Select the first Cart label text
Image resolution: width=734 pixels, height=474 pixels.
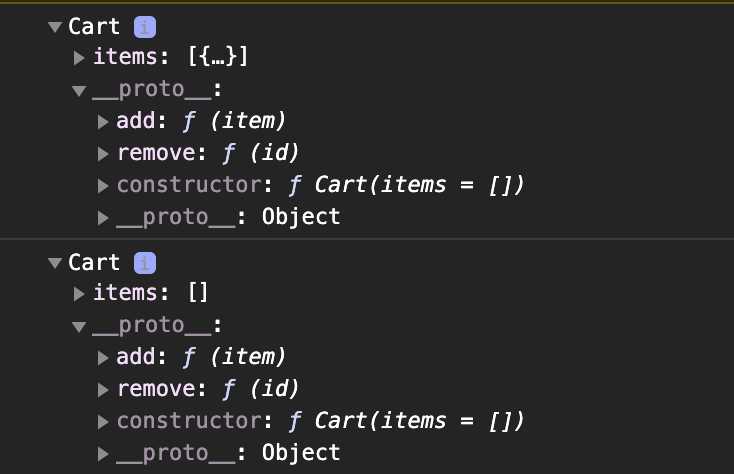tap(94, 27)
